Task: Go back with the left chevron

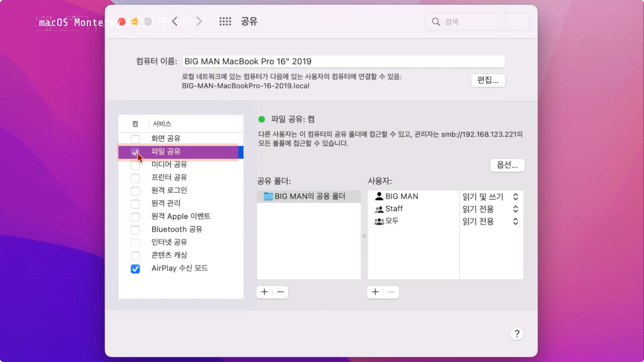Action: click(x=175, y=21)
